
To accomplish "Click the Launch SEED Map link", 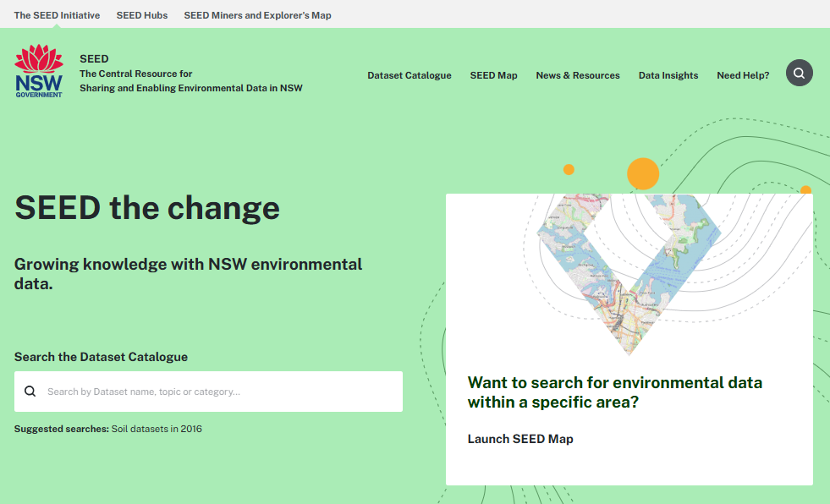I will (x=520, y=439).
